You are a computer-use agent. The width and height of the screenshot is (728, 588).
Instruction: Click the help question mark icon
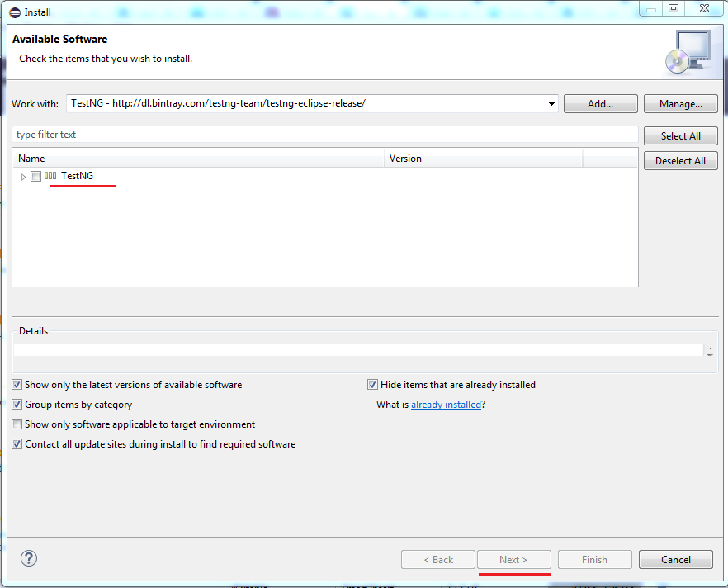(29, 558)
